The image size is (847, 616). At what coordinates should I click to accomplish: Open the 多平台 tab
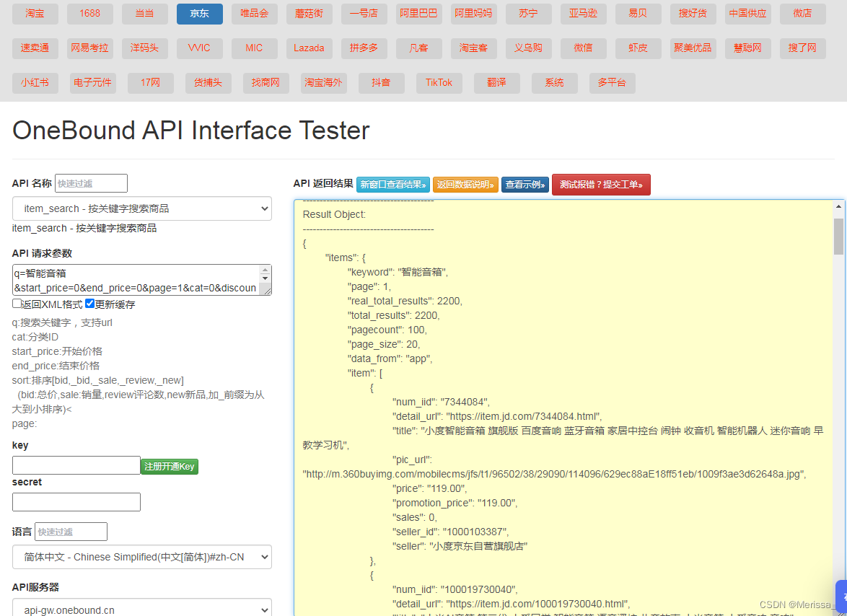(x=613, y=83)
